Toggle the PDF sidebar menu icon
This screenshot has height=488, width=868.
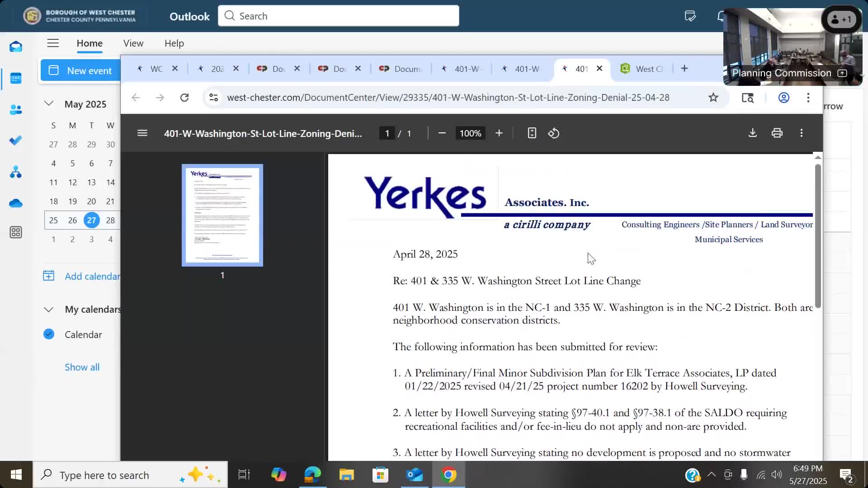click(x=142, y=133)
